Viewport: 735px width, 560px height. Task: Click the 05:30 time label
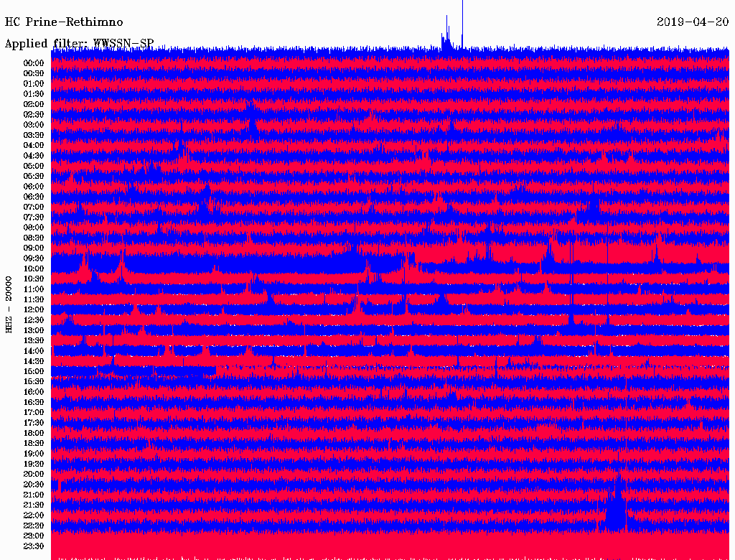[34, 176]
